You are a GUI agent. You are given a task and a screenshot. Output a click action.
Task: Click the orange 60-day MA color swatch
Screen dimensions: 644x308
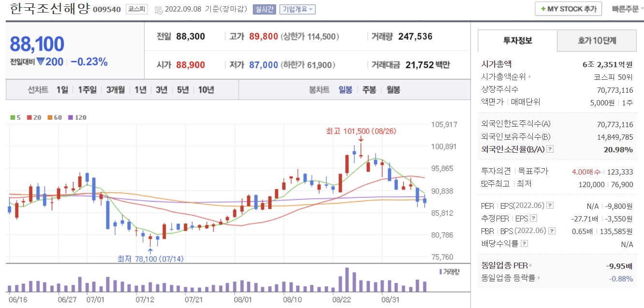coord(50,117)
